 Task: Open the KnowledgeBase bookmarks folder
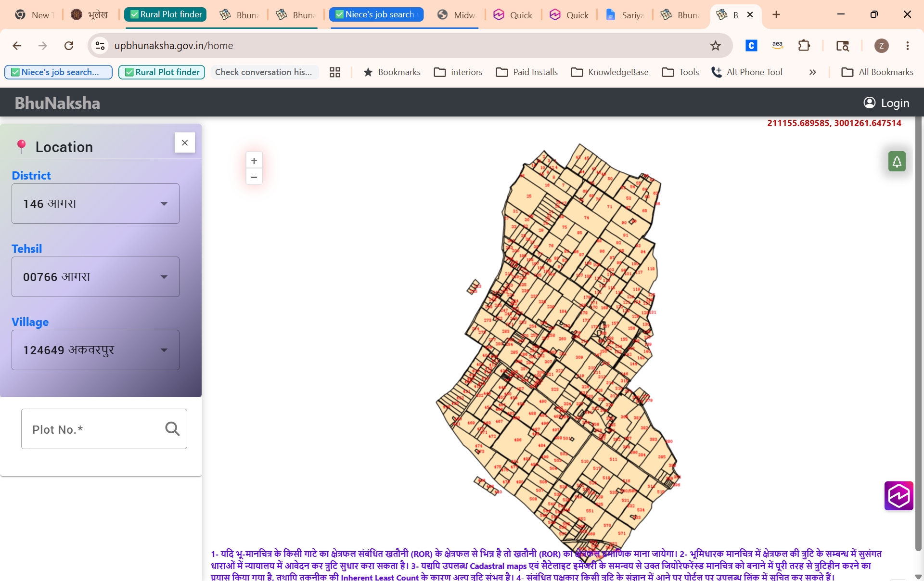pos(610,72)
